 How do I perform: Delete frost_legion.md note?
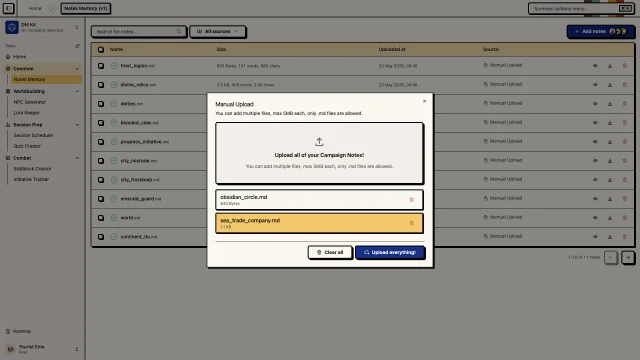coord(624,66)
